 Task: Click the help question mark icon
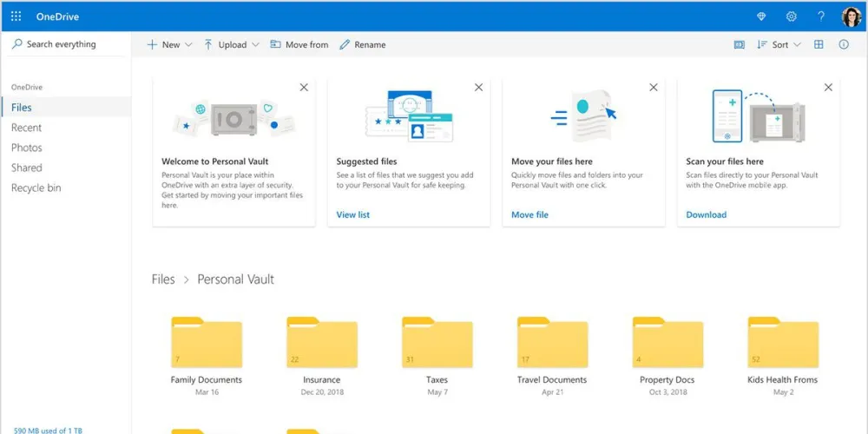[821, 16]
